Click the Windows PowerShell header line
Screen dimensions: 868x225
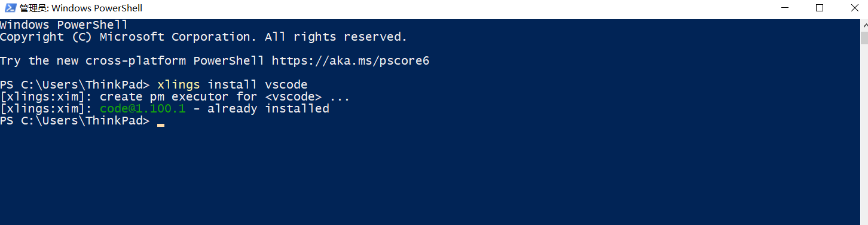click(64, 25)
